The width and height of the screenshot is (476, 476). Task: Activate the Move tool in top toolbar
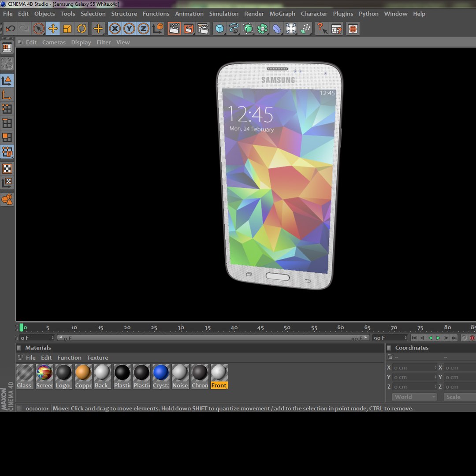pos(53,29)
